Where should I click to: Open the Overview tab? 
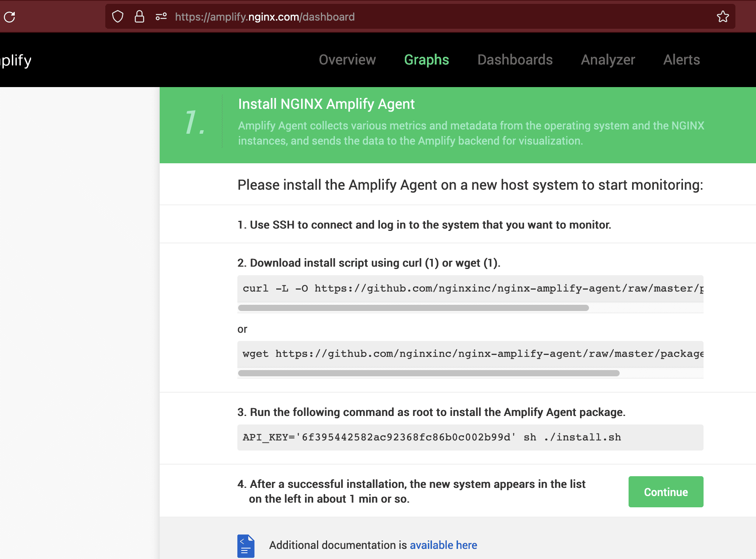tap(347, 60)
